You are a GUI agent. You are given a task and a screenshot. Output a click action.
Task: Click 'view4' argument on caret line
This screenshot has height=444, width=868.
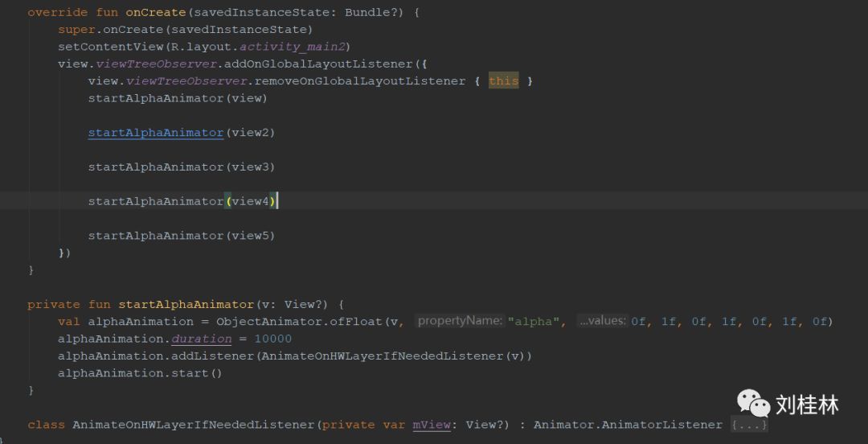point(250,201)
